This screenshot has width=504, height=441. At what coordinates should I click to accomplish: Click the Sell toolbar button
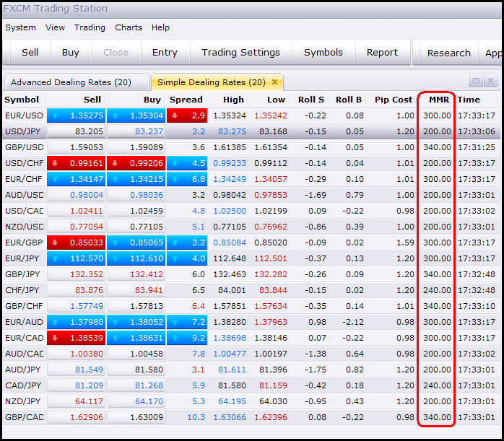click(x=30, y=53)
